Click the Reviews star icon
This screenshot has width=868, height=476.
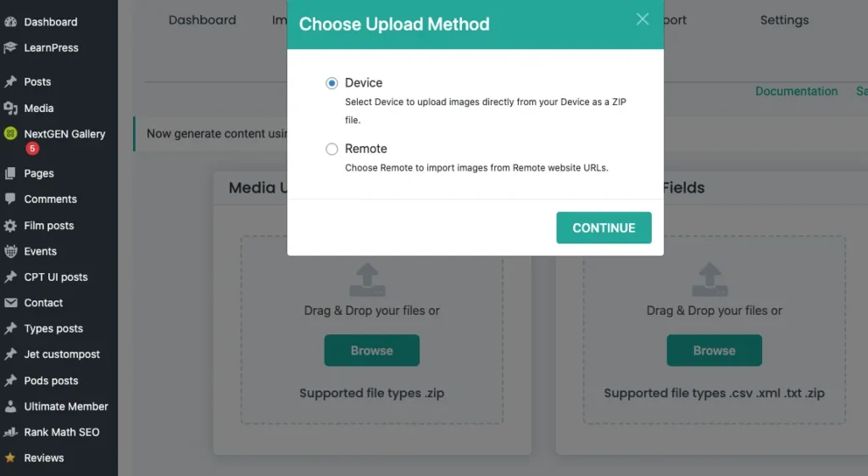tap(10, 458)
